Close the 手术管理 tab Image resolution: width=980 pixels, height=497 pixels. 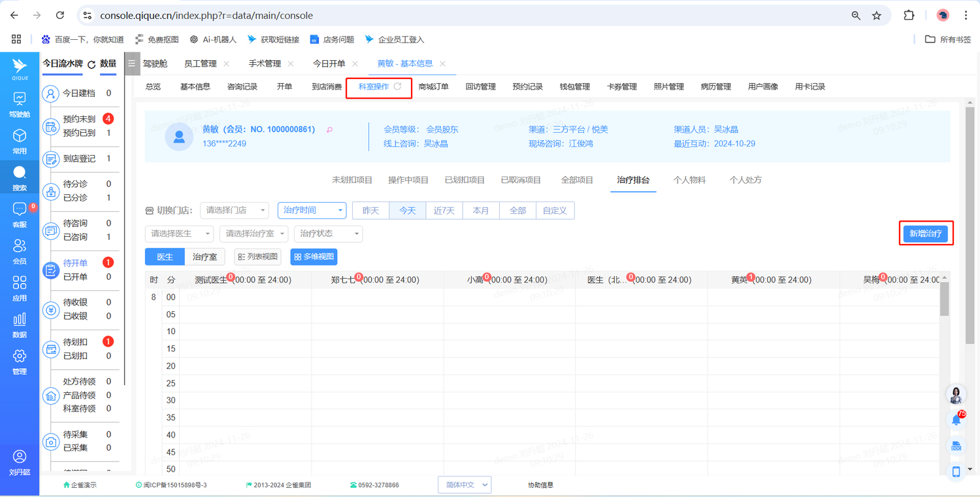point(291,63)
